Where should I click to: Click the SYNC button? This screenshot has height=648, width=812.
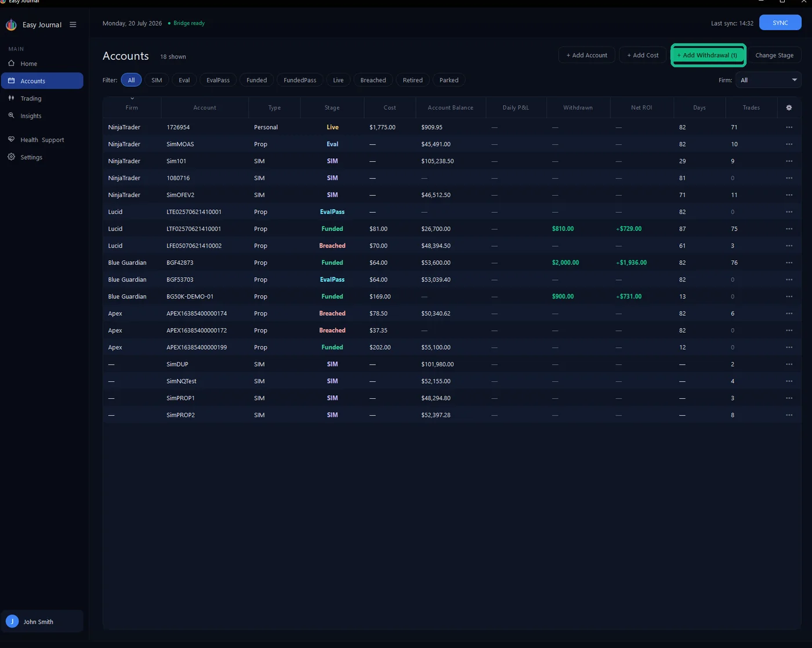780,23
